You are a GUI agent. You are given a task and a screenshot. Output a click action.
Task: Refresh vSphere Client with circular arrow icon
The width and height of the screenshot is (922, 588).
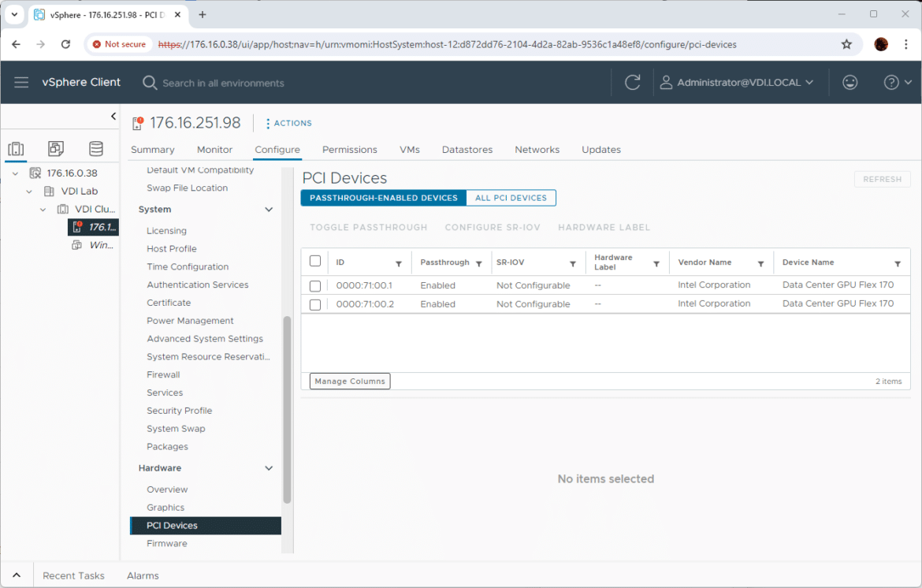pyautogui.click(x=632, y=82)
